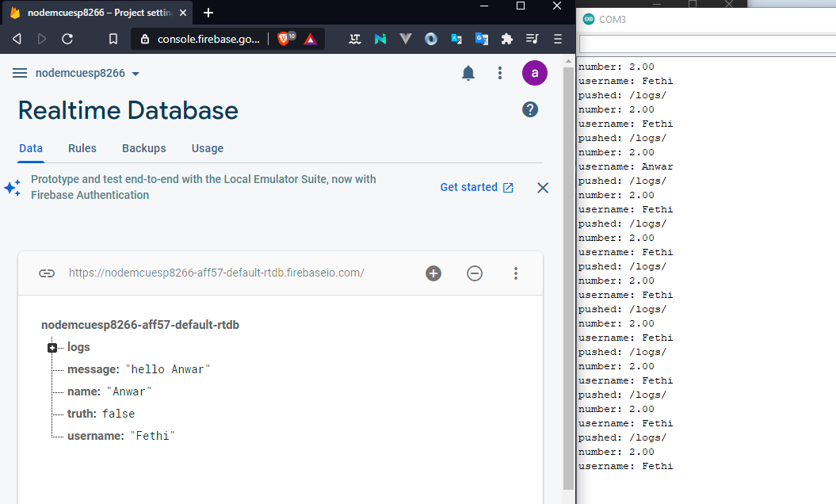
Task: Open the browser main menu
Action: click(558, 39)
